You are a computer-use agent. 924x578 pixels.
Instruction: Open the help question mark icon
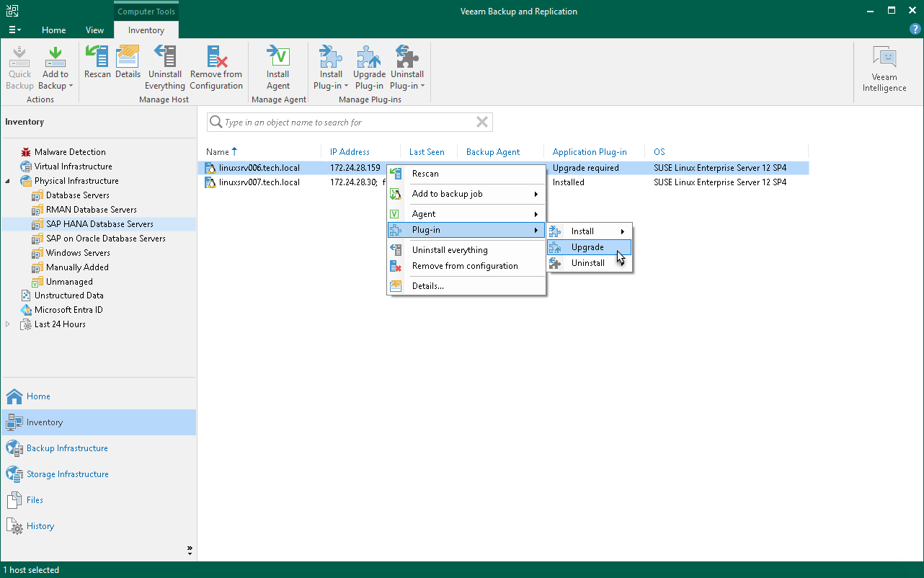pos(915,30)
